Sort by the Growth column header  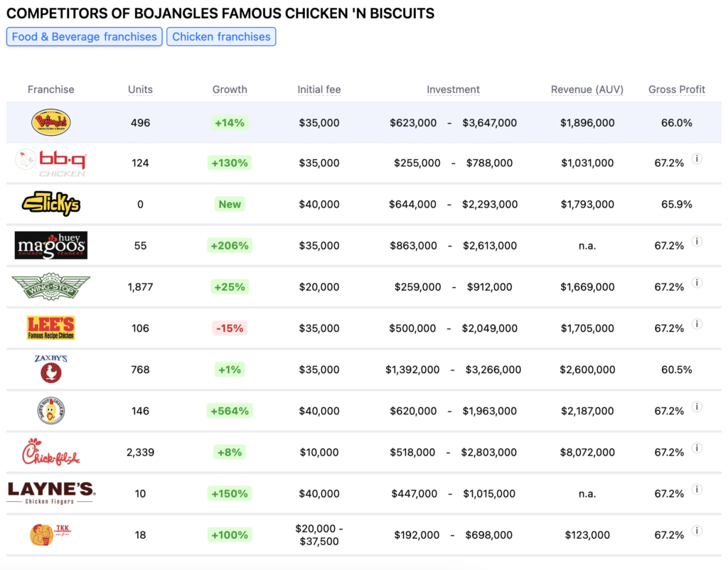click(230, 90)
